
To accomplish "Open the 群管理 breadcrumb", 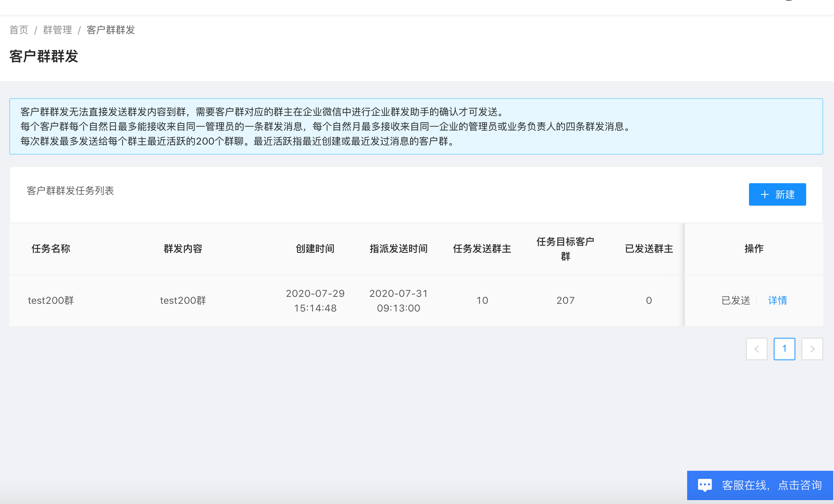I will coord(58,30).
